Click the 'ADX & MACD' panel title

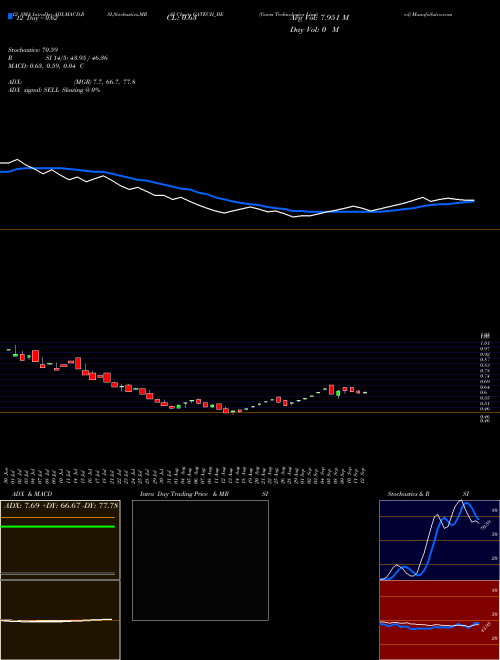point(32,494)
